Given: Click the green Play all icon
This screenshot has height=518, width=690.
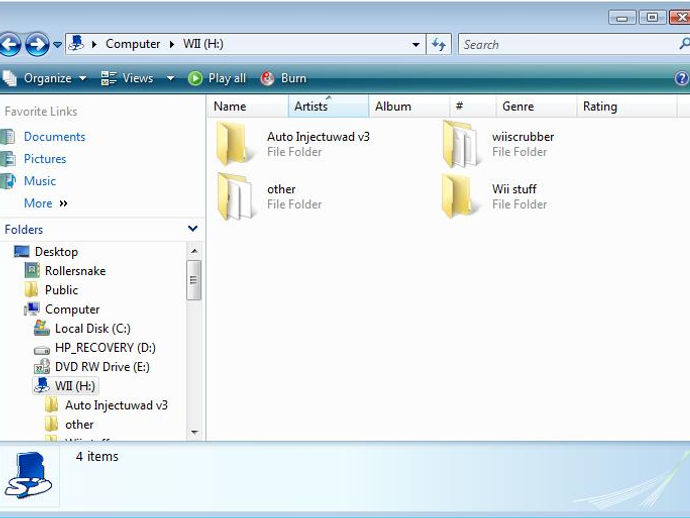Looking at the screenshot, I should (x=195, y=78).
